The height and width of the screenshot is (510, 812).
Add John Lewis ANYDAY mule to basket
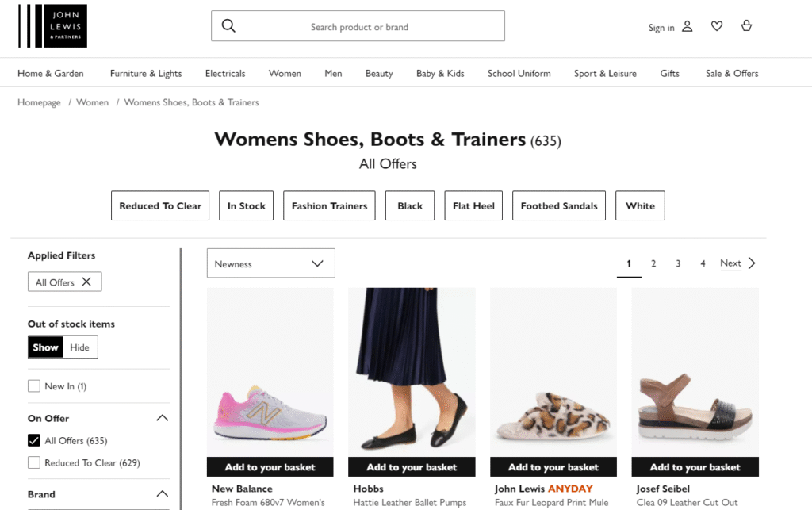[x=553, y=467]
